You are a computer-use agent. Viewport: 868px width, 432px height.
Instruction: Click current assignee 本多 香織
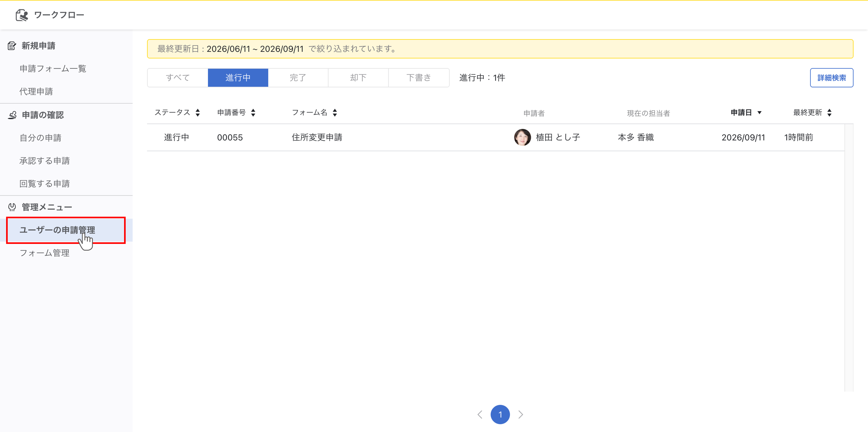[x=635, y=137]
